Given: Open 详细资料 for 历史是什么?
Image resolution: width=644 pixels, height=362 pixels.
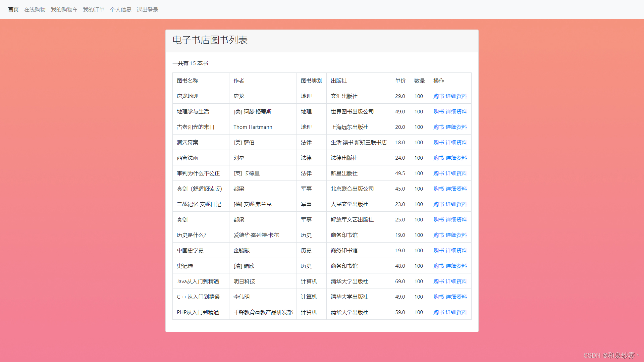Looking at the screenshot, I should click(x=456, y=235).
